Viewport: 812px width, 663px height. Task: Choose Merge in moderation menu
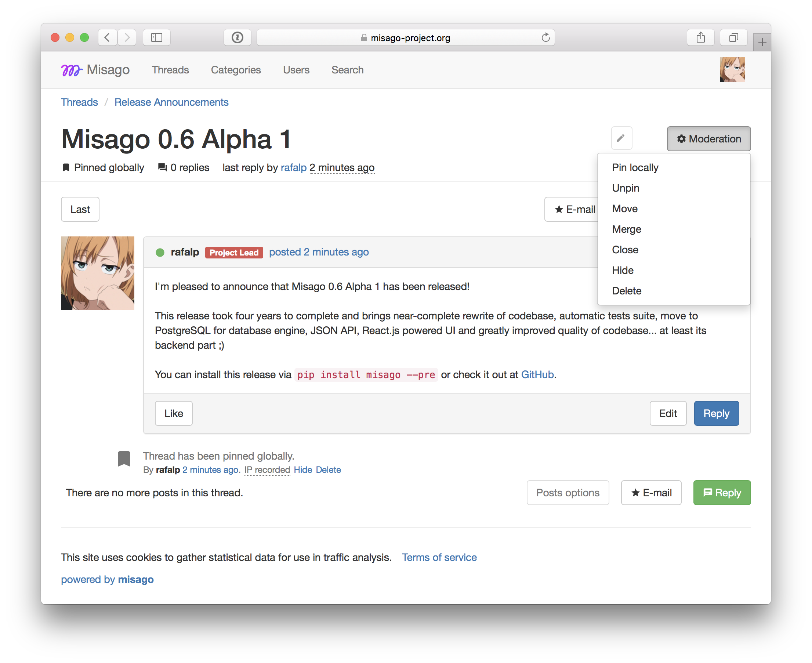point(626,229)
